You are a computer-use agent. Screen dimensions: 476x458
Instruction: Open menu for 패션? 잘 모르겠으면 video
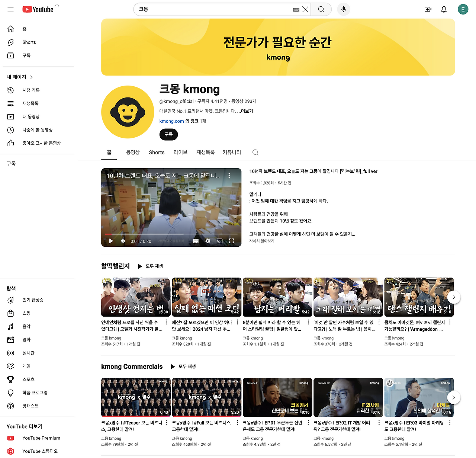(x=237, y=322)
